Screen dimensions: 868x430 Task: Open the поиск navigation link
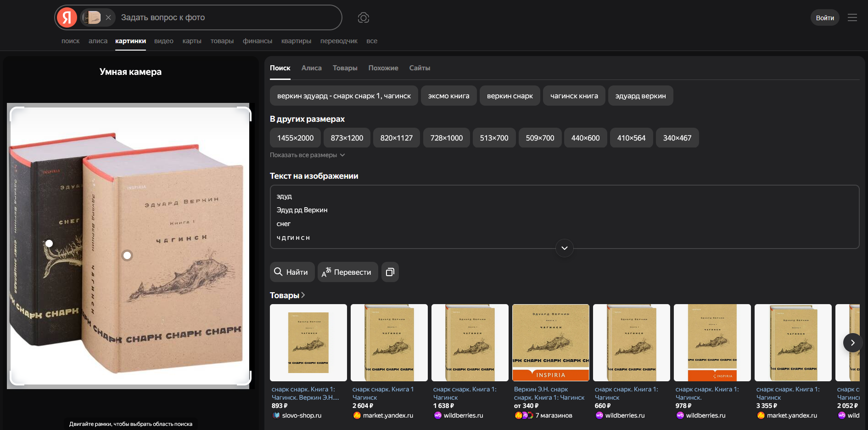(71, 41)
